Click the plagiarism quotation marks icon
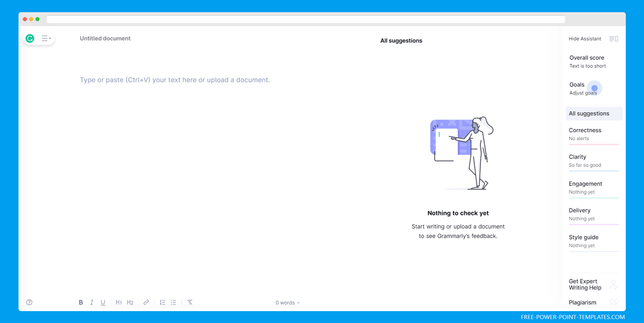The height and width of the screenshot is (323, 644). [x=614, y=303]
